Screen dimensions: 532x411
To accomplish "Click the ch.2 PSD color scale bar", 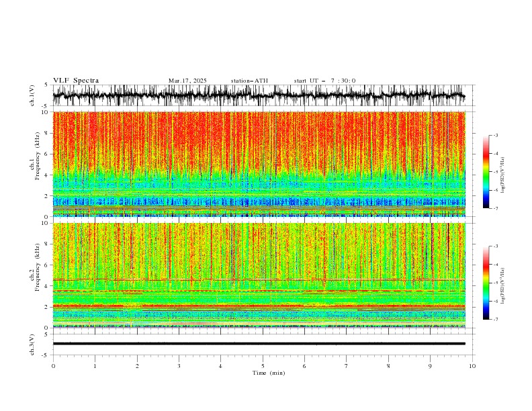I will pyautogui.click(x=486, y=283).
